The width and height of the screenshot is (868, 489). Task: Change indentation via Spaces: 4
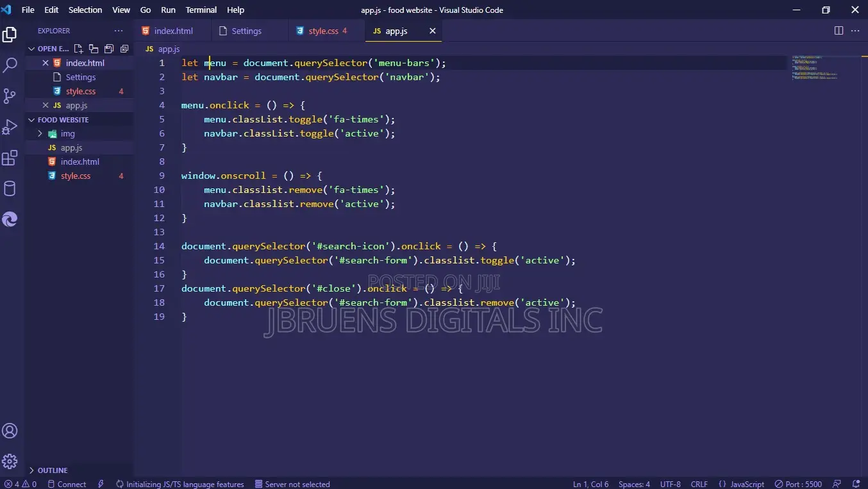(634, 484)
